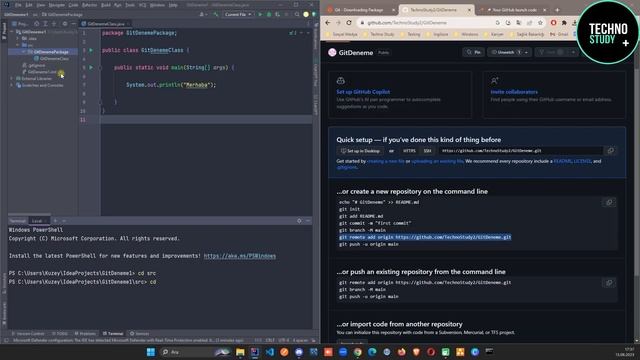The image size is (640, 360).
Task: Open the Project view selector dropdown
Action: [x=21, y=24]
